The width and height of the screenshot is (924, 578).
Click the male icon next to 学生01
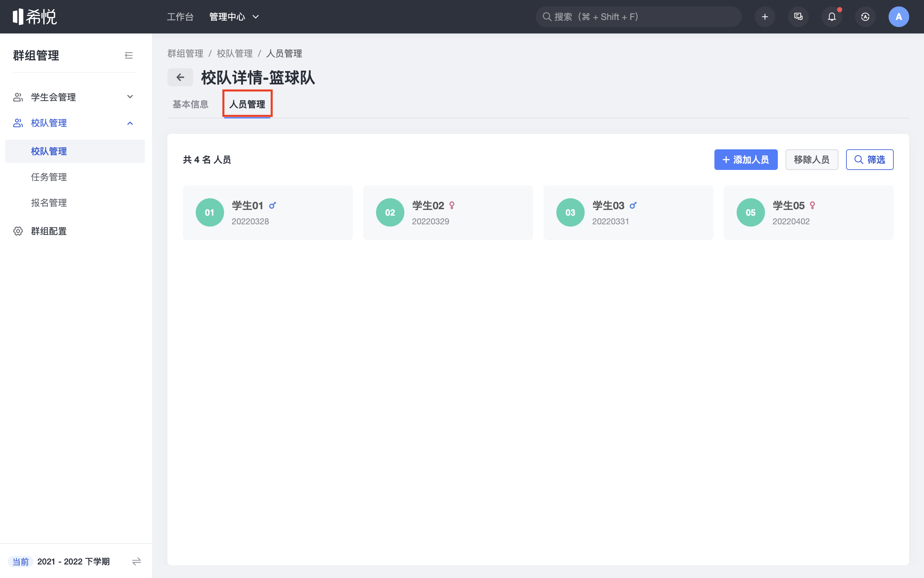pyautogui.click(x=272, y=206)
